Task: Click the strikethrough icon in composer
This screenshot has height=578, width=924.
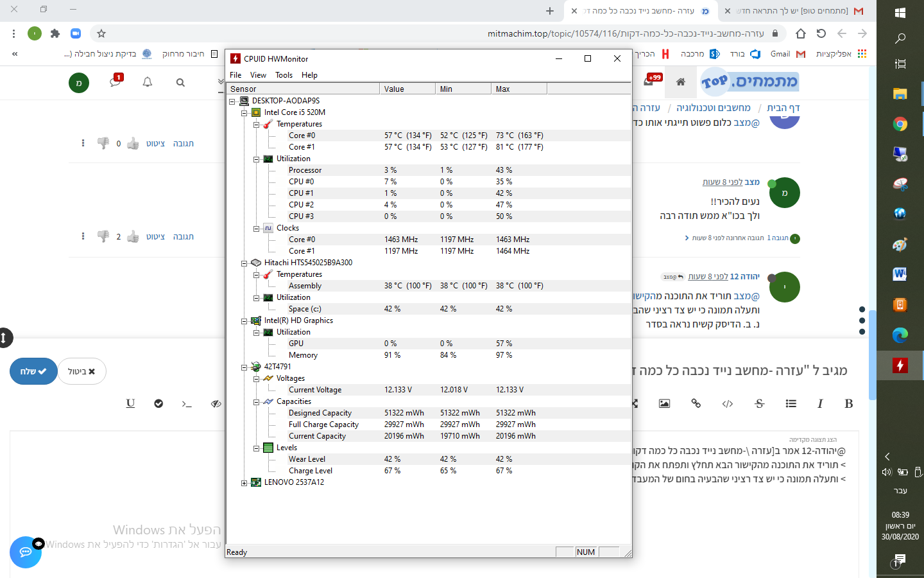Action: [x=760, y=403]
